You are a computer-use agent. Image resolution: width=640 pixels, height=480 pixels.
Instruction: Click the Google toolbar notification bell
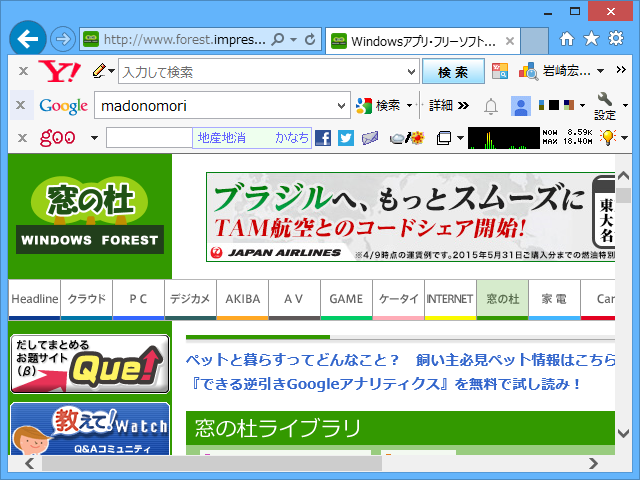coord(491,106)
